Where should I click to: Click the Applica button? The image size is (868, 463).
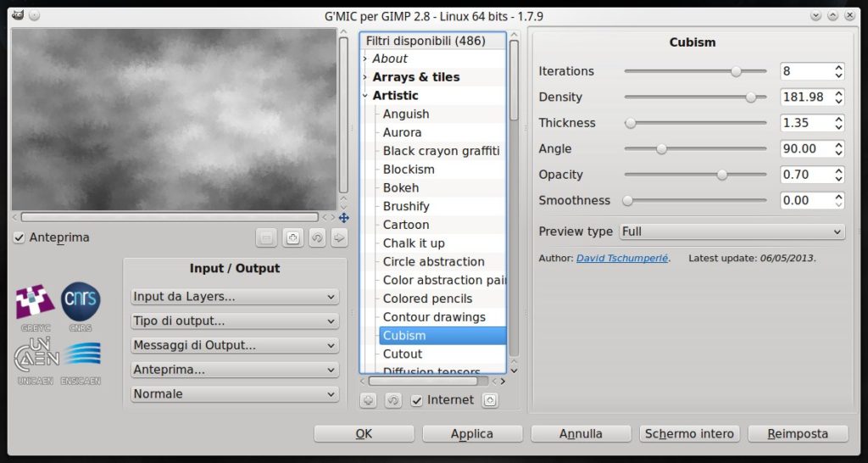tap(472, 433)
